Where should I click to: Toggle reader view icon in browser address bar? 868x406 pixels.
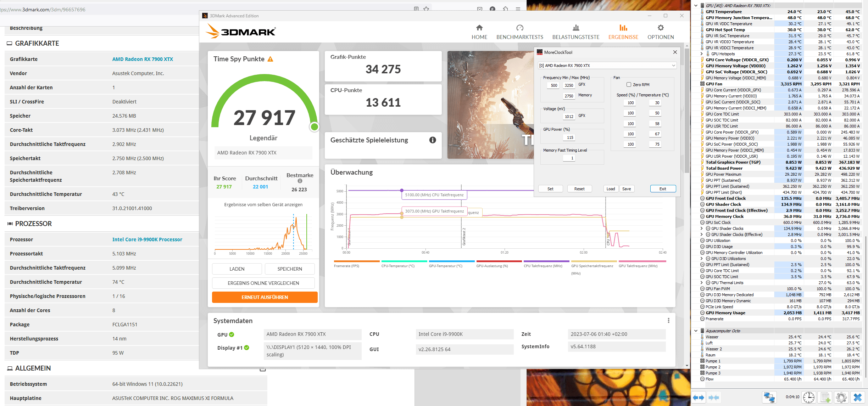(416, 9)
